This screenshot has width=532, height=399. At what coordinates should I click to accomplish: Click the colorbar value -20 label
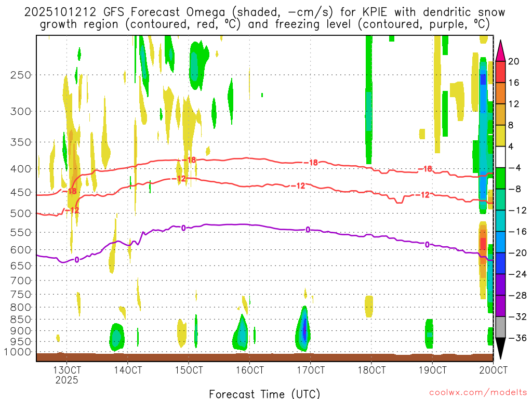tap(518, 253)
